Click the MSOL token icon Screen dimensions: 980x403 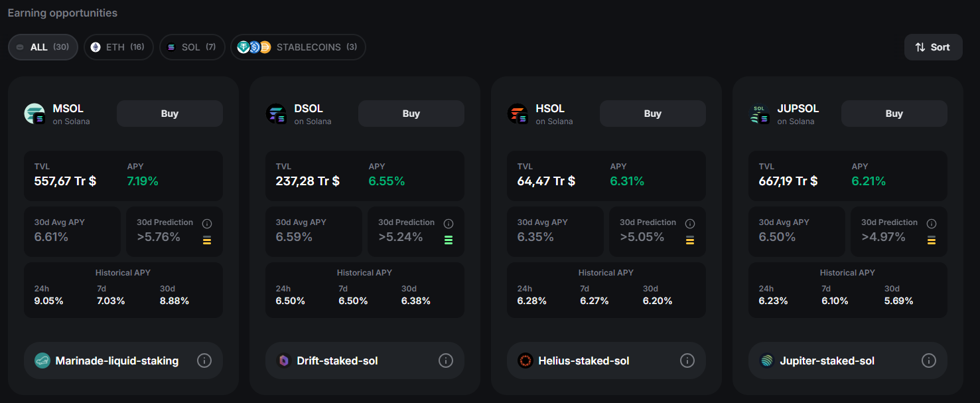(x=35, y=114)
